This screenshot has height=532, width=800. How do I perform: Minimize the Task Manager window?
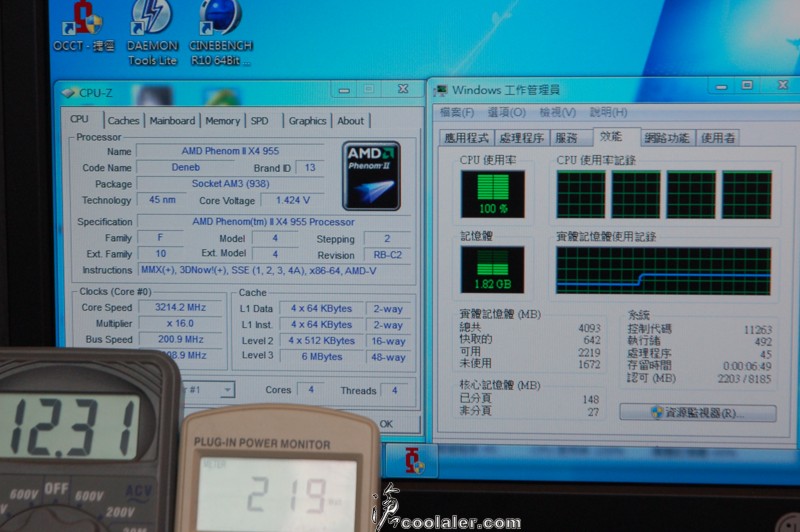[721, 87]
